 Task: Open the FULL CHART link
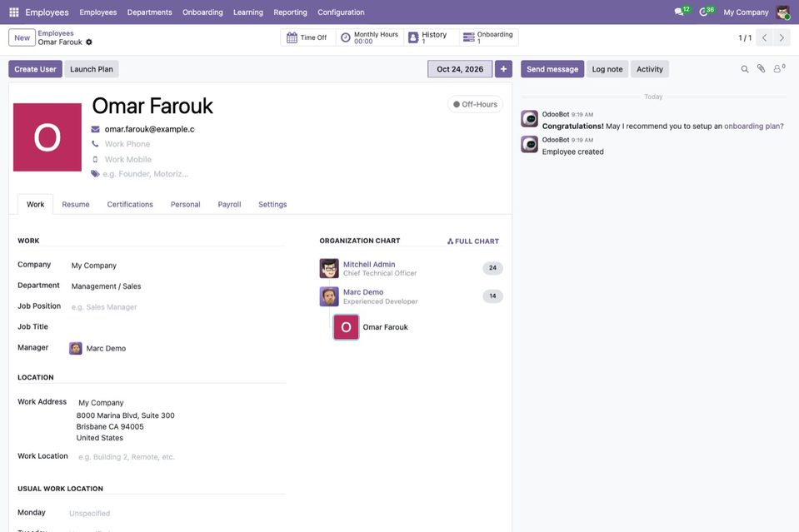point(473,241)
